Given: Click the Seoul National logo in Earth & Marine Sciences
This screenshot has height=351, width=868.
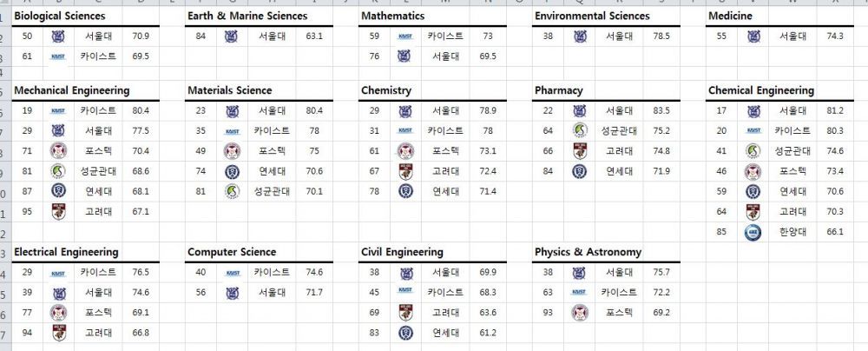Looking at the screenshot, I should coord(232,36).
